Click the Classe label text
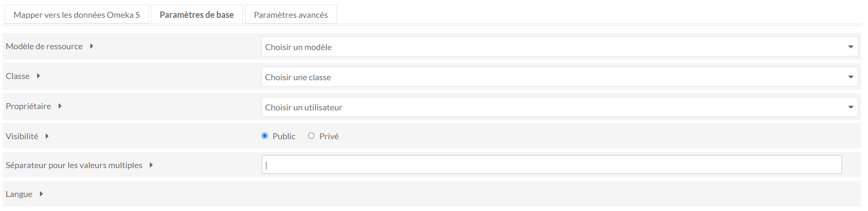 coord(18,76)
